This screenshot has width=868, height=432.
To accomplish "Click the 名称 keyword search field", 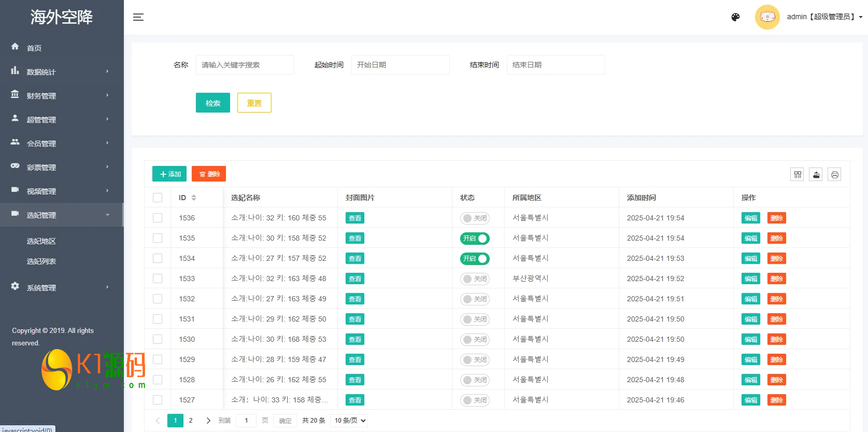I will (x=245, y=65).
